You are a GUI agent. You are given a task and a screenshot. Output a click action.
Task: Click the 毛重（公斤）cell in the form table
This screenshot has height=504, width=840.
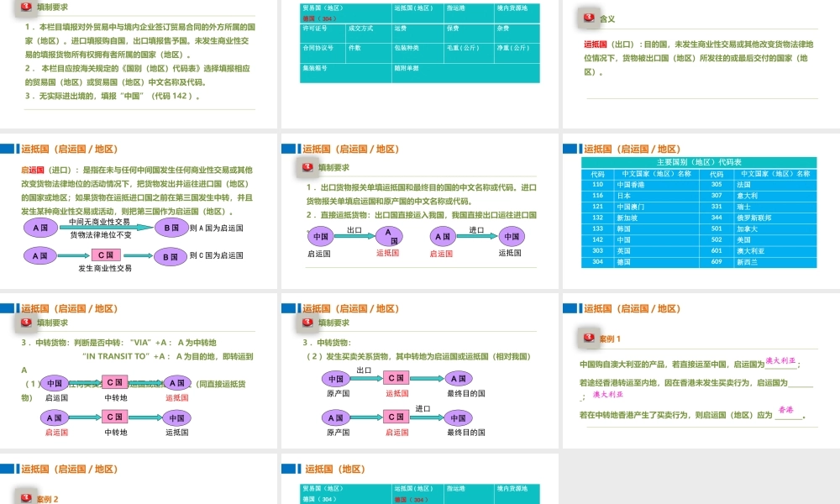(x=469, y=53)
